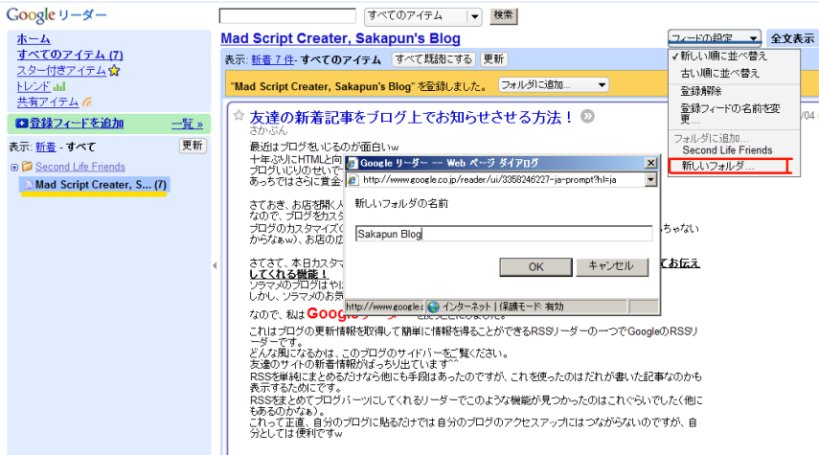The width and height of the screenshot is (819, 455).
Task: Open the フォルダに追加 dropdown in yellow bar
Action: coord(553,85)
